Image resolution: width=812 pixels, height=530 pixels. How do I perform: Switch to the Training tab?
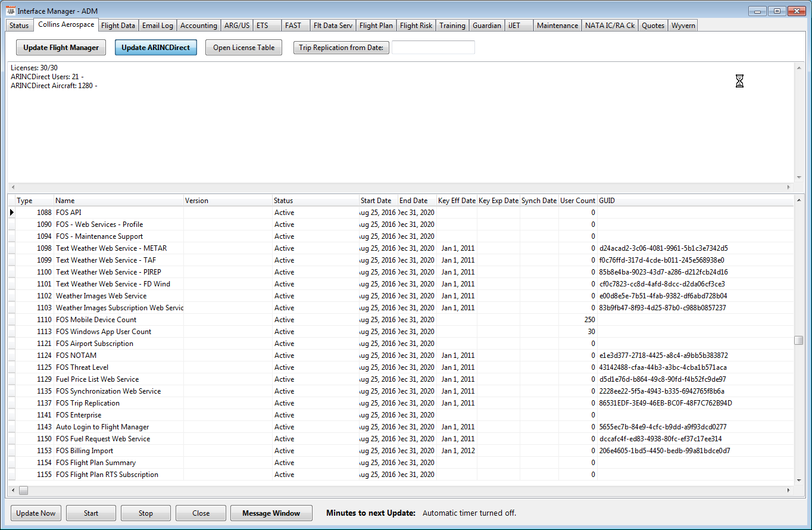452,26
